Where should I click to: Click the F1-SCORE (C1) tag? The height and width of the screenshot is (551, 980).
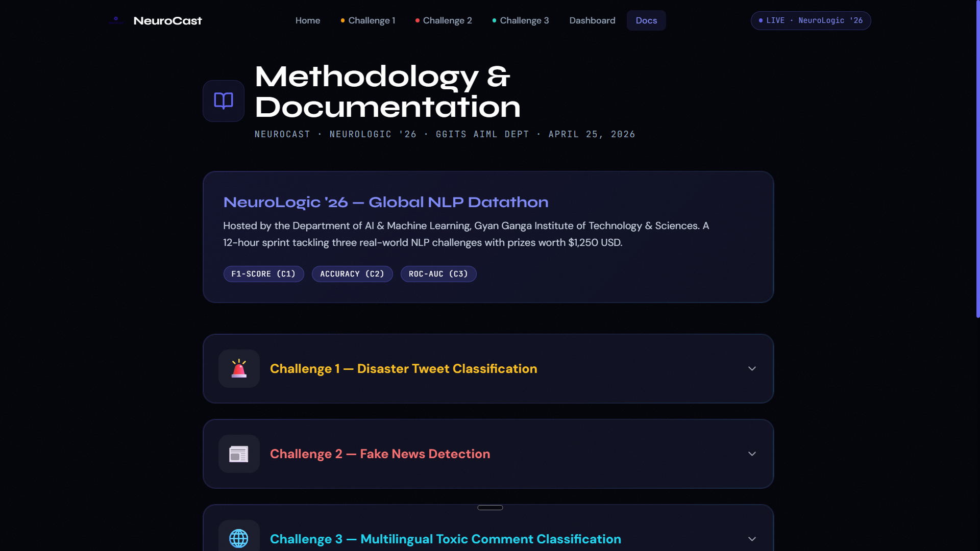tap(263, 274)
